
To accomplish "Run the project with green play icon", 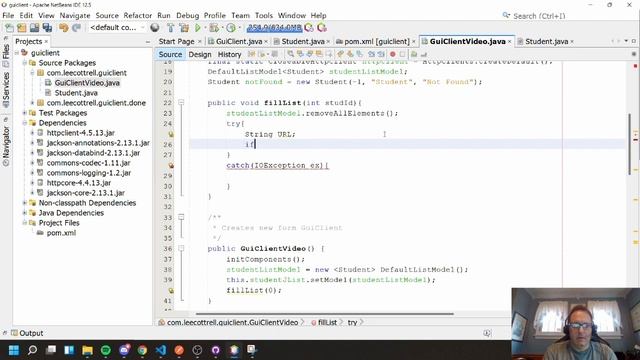I will (x=198, y=28).
